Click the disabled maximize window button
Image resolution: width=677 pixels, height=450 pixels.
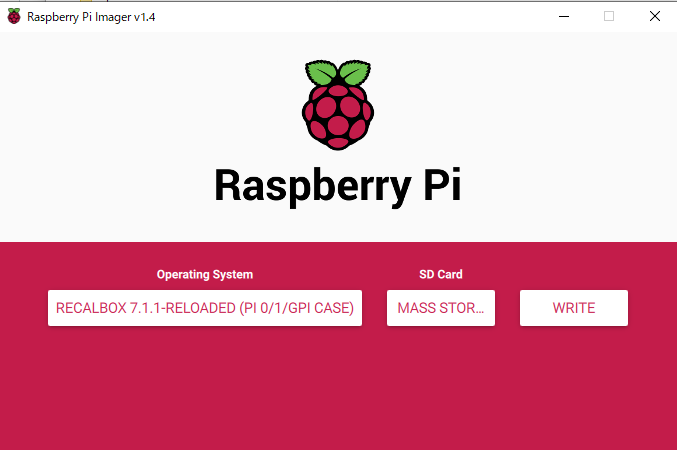pos(609,16)
